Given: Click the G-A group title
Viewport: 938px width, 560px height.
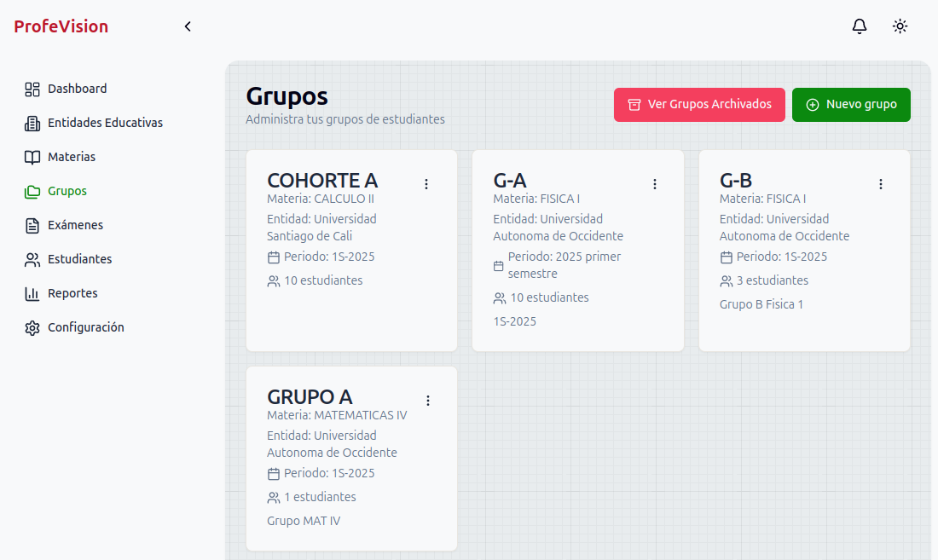Looking at the screenshot, I should tap(510, 180).
